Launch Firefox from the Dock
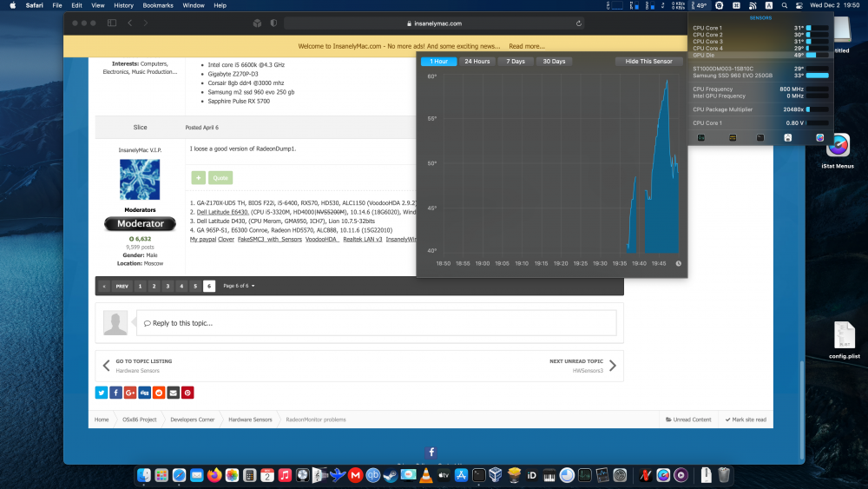The width and height of the screenshot is (868, 489). [214, 475]
